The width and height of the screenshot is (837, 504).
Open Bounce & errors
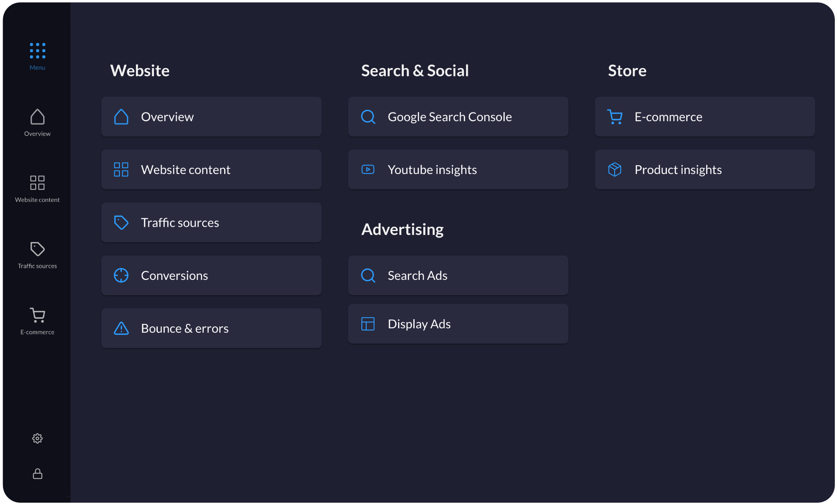pyautogui.click(x=211, y=328)
